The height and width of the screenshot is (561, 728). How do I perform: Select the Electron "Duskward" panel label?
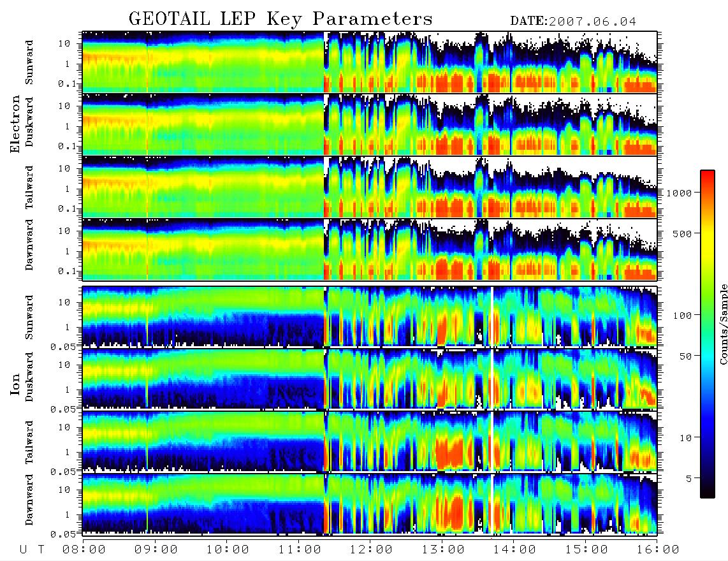point(29,122)
